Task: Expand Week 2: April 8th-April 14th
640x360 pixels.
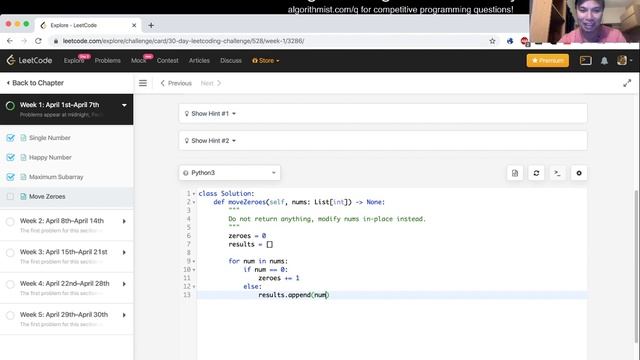Action: point(124,221)
